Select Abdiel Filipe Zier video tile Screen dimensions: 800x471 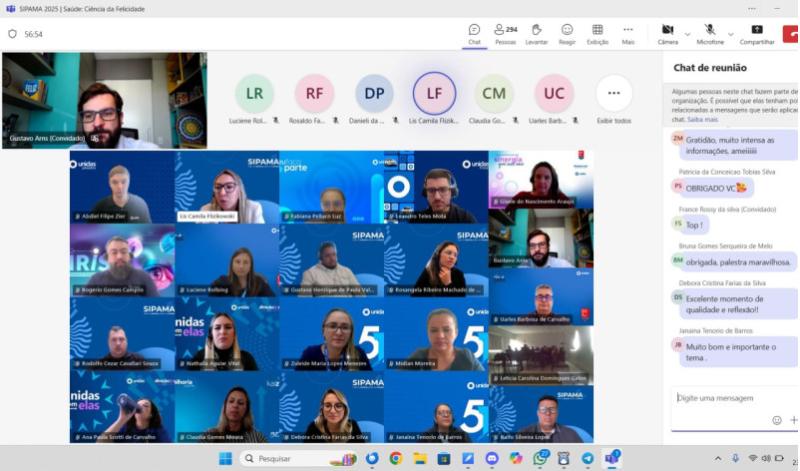(x=122, y=187)
